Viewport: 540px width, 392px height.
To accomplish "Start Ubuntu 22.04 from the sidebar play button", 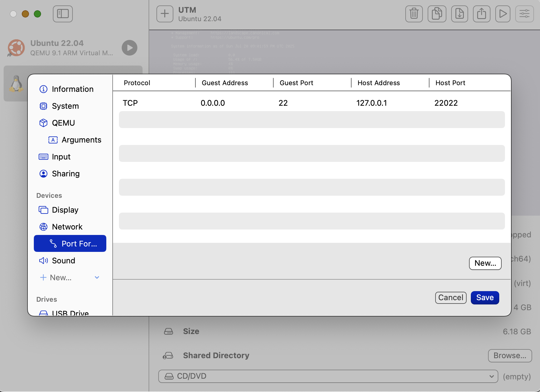I will (130, 48).
